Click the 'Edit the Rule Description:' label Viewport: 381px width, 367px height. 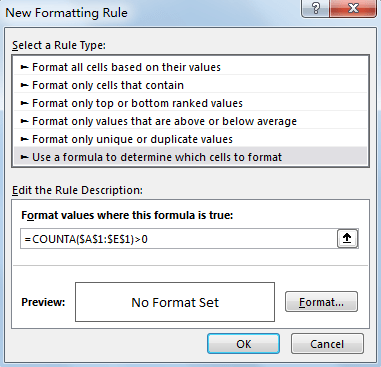[77, 190]
